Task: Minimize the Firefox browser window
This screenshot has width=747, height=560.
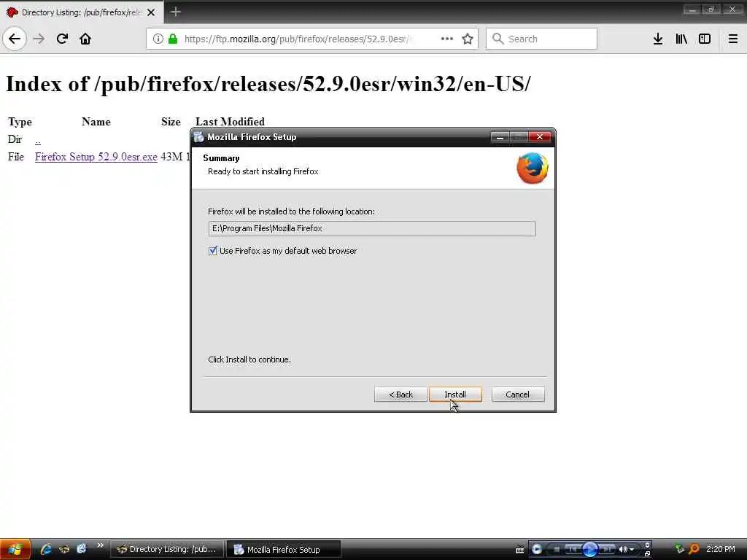Action: click(692, 9)
